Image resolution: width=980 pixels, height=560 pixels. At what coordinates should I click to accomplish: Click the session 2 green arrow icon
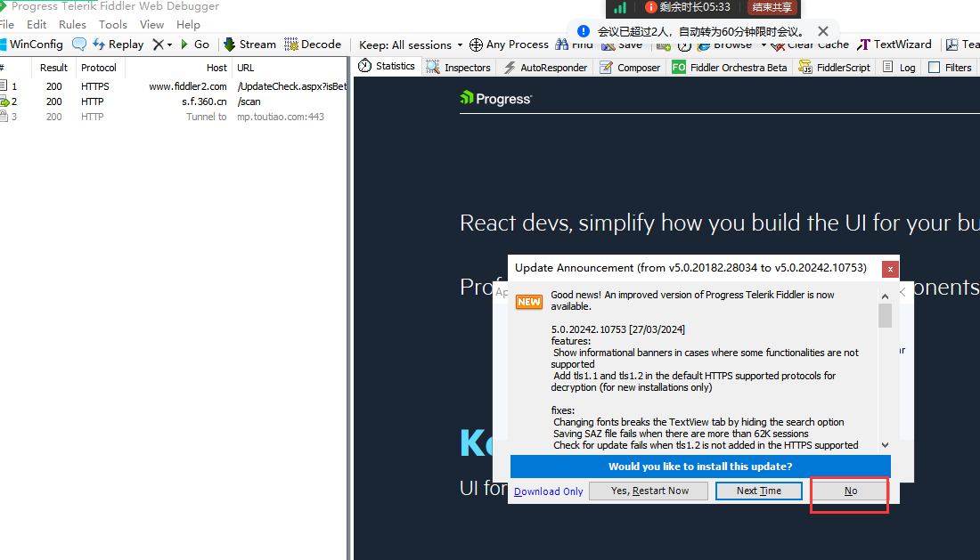point(4,101)
